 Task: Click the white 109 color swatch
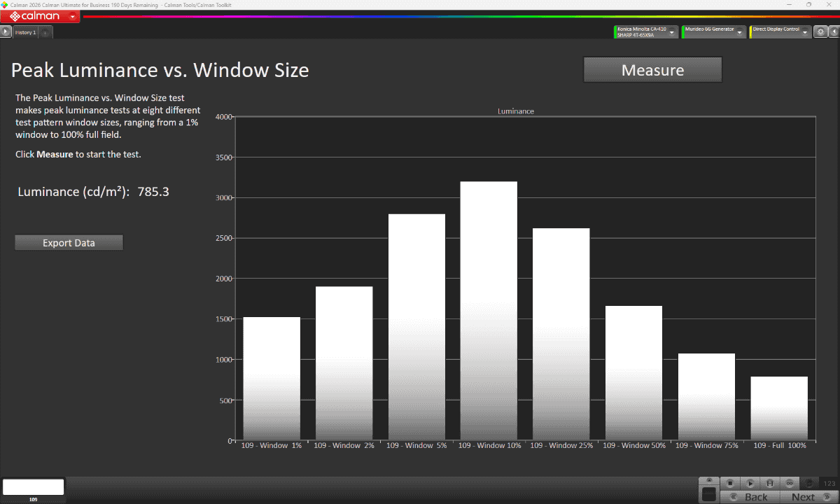point(34,487)
